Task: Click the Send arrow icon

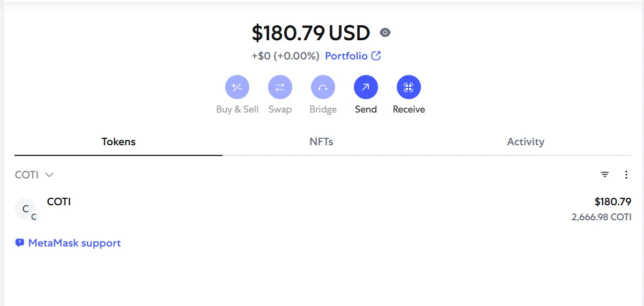Action: (x=366, y=87)
